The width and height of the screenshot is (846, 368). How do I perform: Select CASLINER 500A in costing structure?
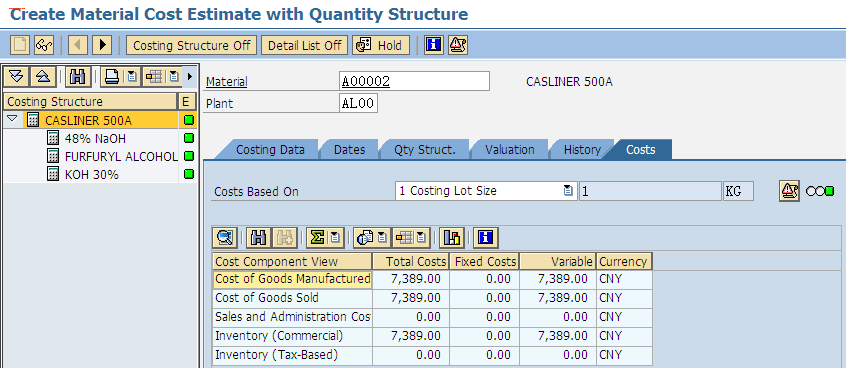88,120
